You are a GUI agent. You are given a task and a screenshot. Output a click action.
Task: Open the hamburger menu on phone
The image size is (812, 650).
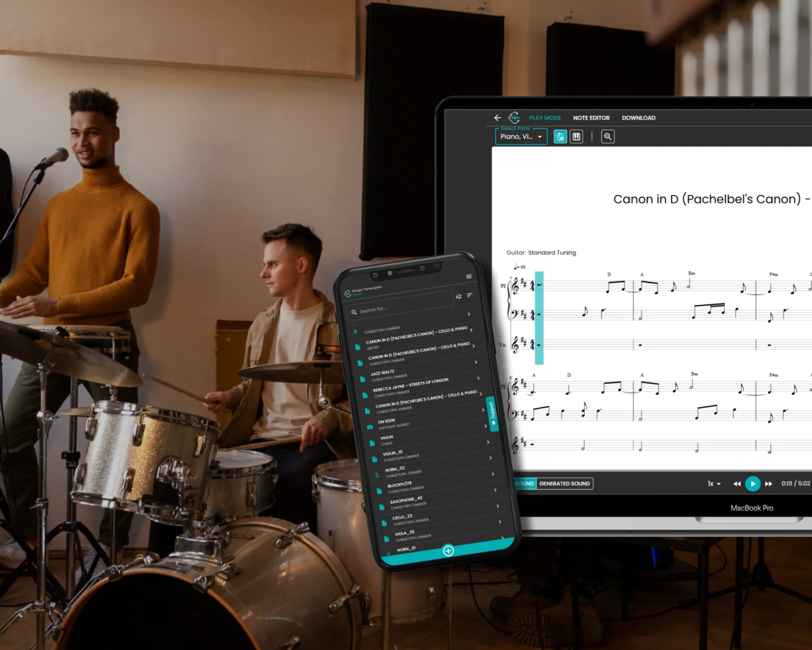(x=469, y=276)
